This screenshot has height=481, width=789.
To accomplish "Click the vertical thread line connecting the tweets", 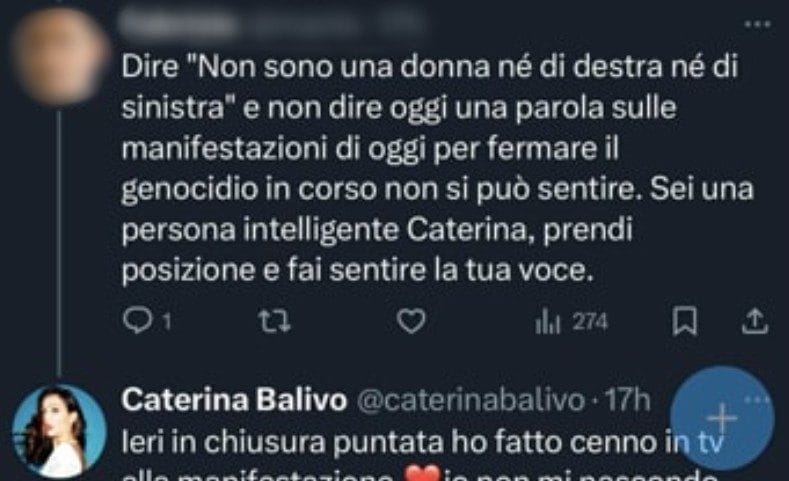I will point(59,244).
